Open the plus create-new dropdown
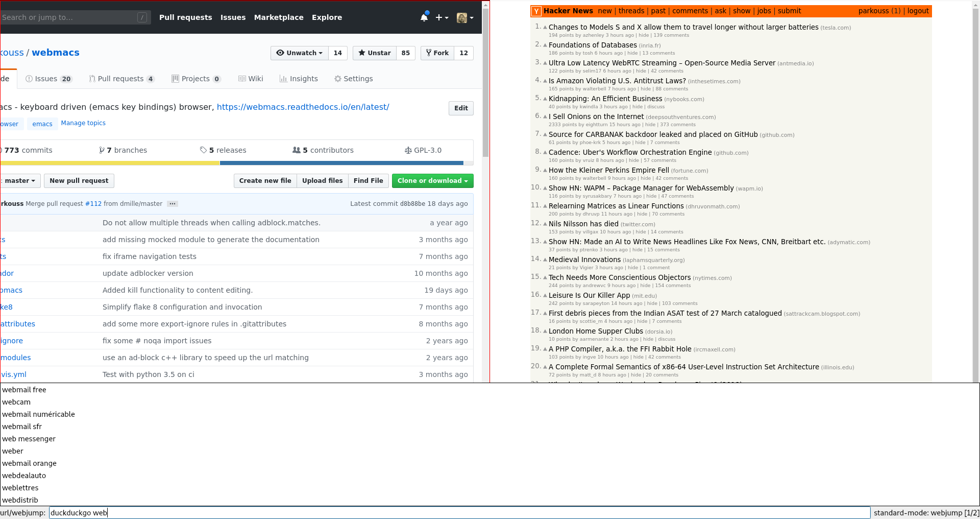 tap(442, 17)
